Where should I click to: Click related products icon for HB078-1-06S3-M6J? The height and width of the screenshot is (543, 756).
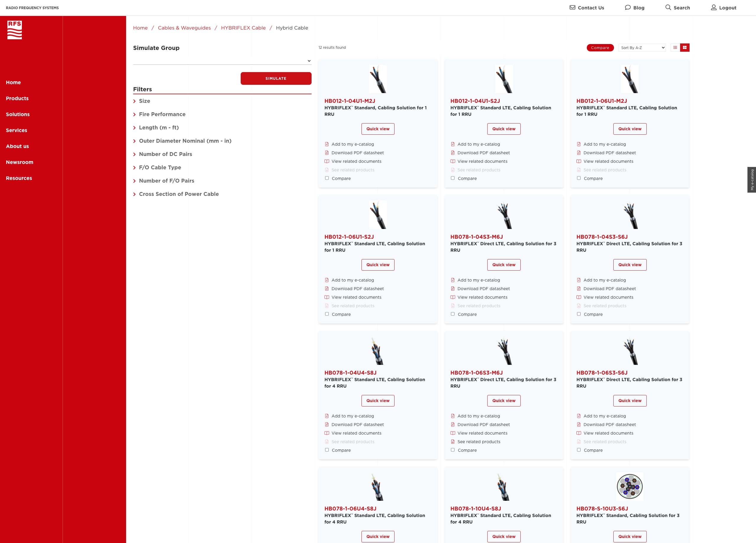(453, 442)
